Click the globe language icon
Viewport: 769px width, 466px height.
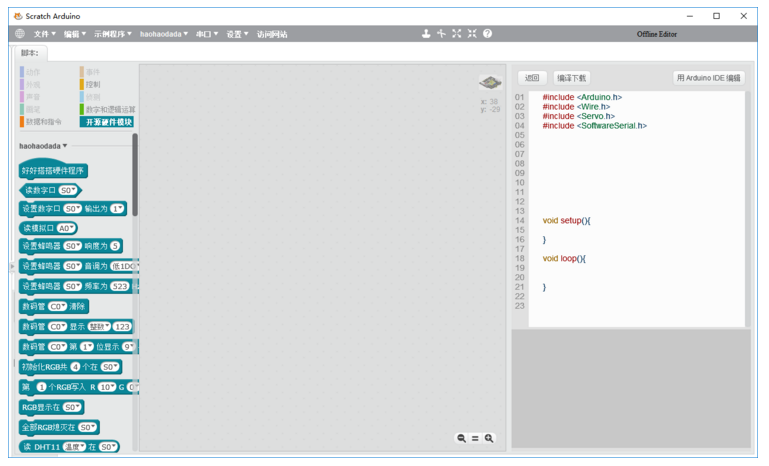(20, 34)
